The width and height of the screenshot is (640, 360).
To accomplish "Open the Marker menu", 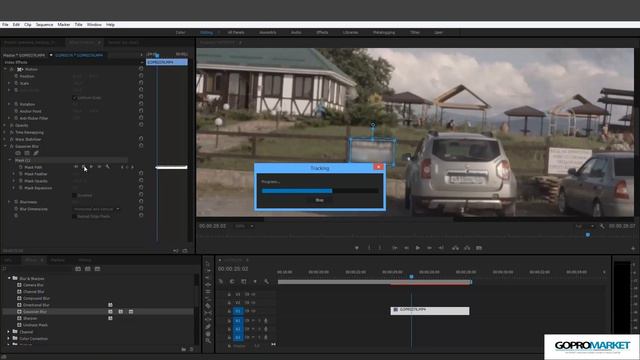I will click(64, 24).
